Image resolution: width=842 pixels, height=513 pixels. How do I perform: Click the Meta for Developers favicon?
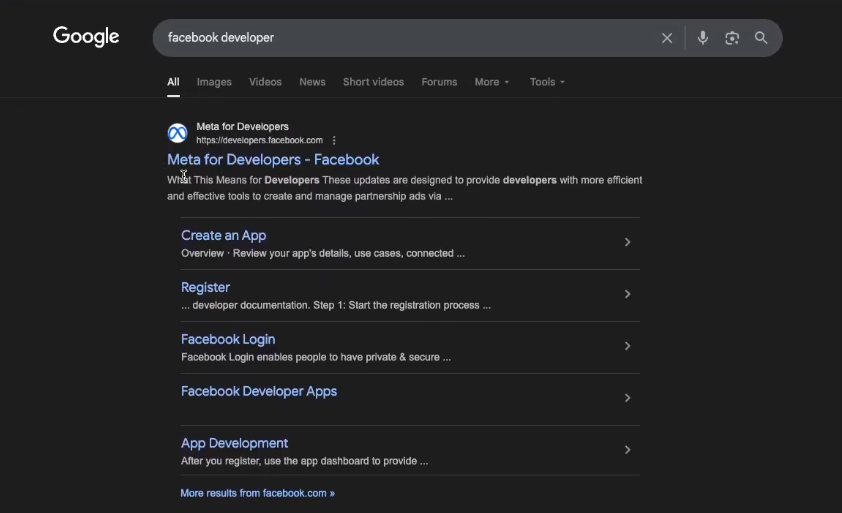click(177, 133)
